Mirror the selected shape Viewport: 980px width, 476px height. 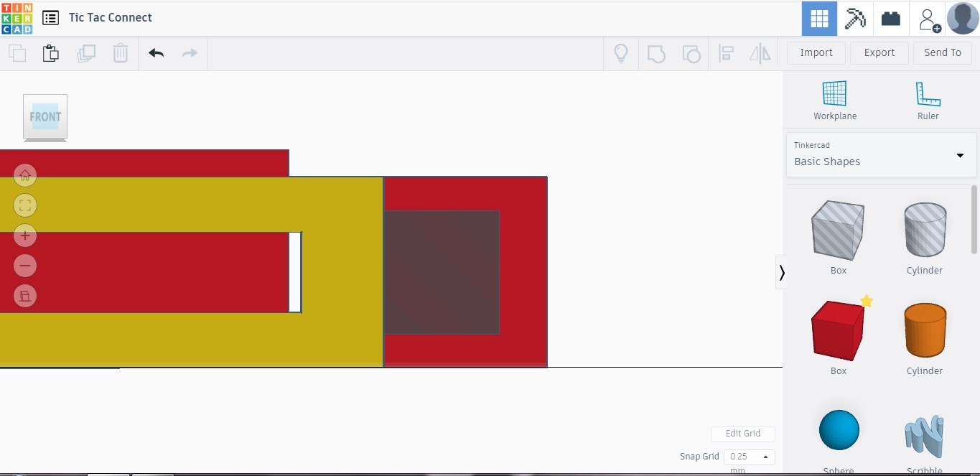coord(760,52)
